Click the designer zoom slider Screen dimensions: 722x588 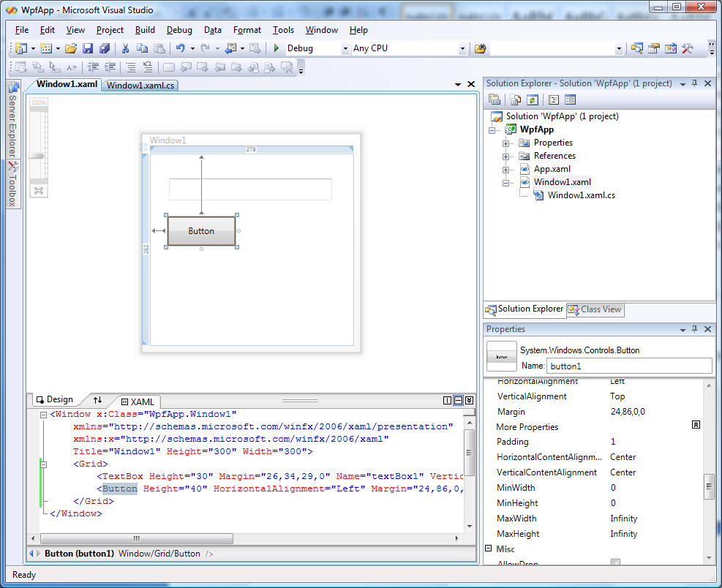(38, 155)
